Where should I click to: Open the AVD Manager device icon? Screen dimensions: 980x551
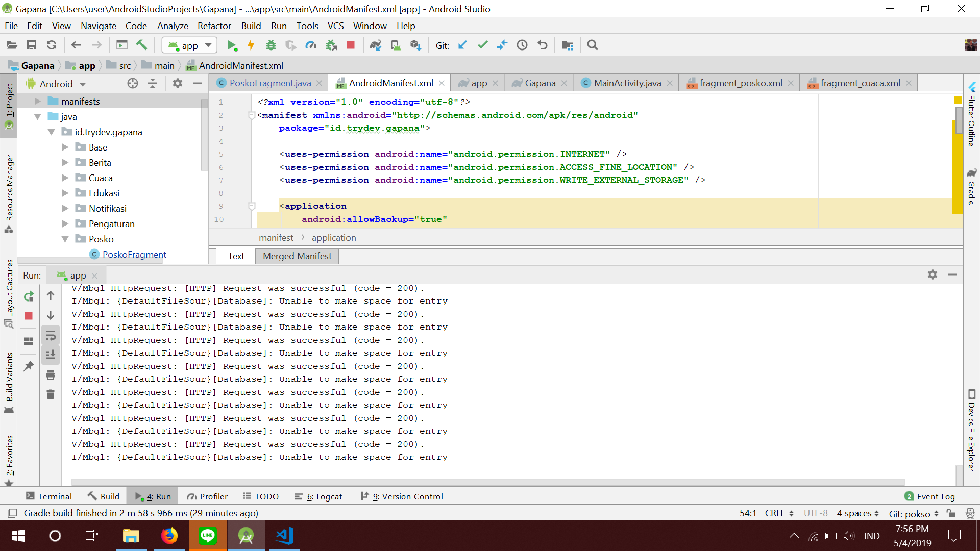click(396, 45)
